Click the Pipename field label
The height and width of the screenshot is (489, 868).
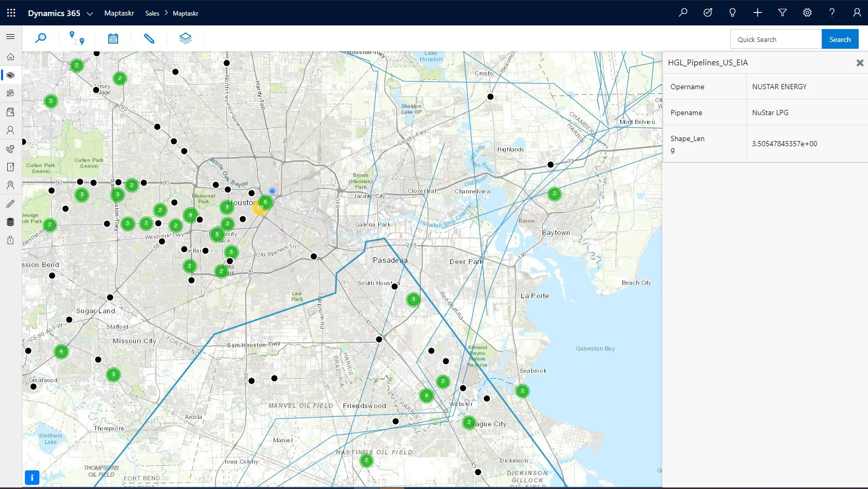pyautogui.click(x=686, y=113)
